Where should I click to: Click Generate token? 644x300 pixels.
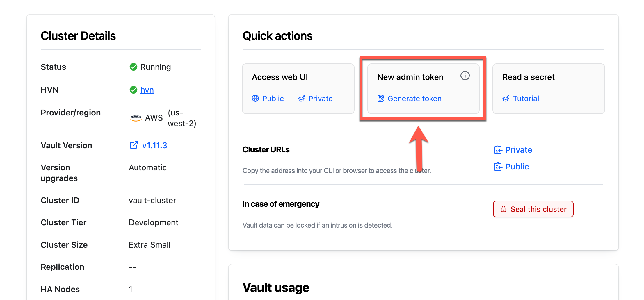pyautogui.click(x=414, y=99)
